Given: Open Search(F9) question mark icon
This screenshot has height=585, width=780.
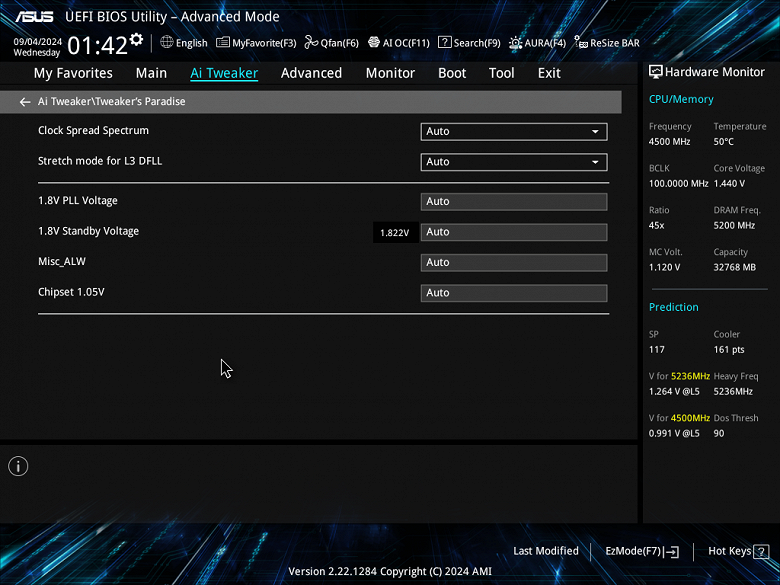Looking at the screenshot, I should 444,42.
